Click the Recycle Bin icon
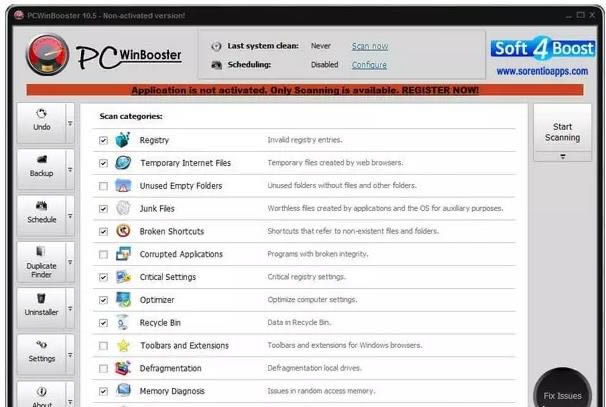606x407 pixels. click(x=123, y=322)
